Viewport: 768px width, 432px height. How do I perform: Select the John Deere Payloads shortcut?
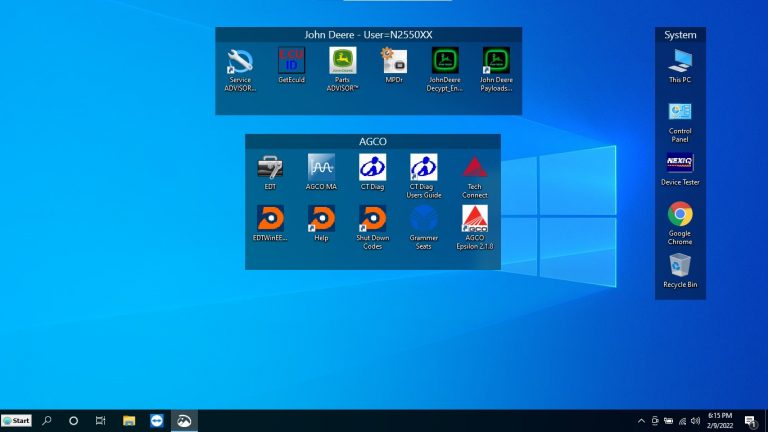[496, 62]
